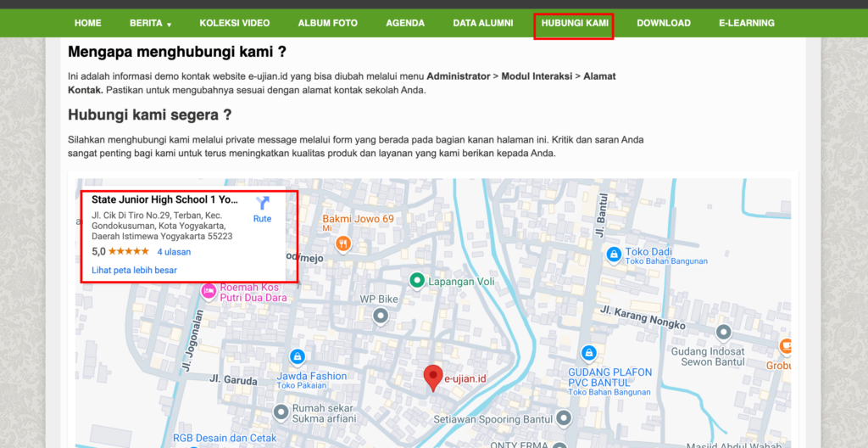Click the Roemah Kos Putri Dua Dara marker
868x448 pixels.
tap(209, 291)
